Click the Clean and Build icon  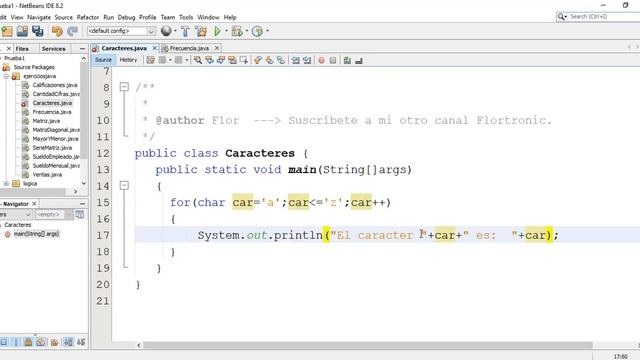(200, 31)
